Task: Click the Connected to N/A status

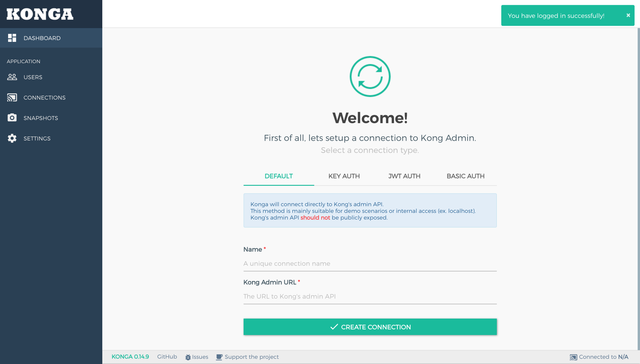Action: point(599,357)
